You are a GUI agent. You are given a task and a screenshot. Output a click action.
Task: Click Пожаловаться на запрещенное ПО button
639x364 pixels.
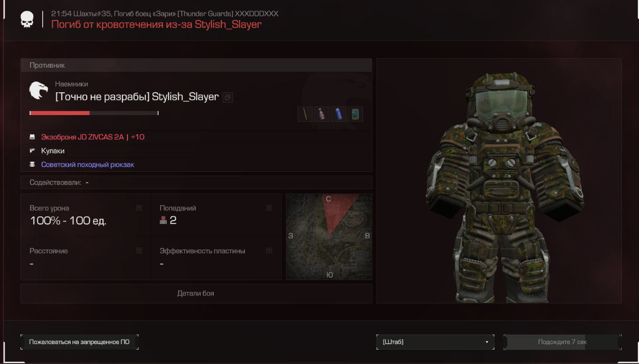[80, 342]
